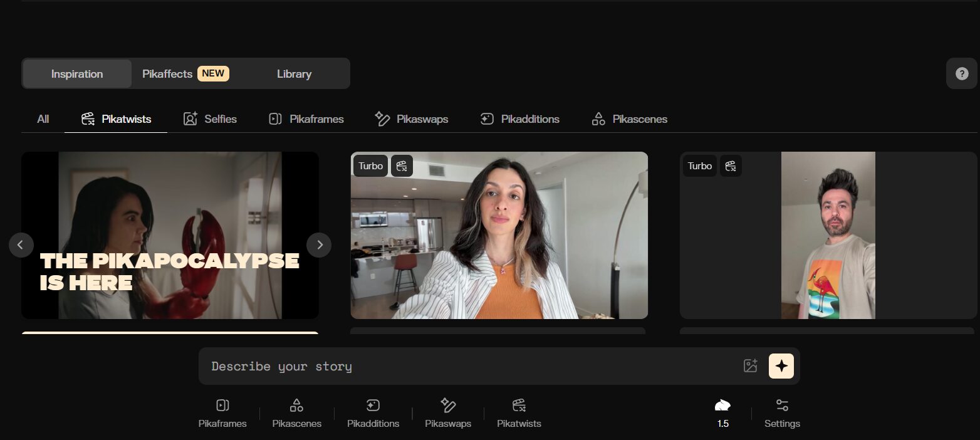
Task: Click Turbo badge on man's video
Action: tap(699, 166)
